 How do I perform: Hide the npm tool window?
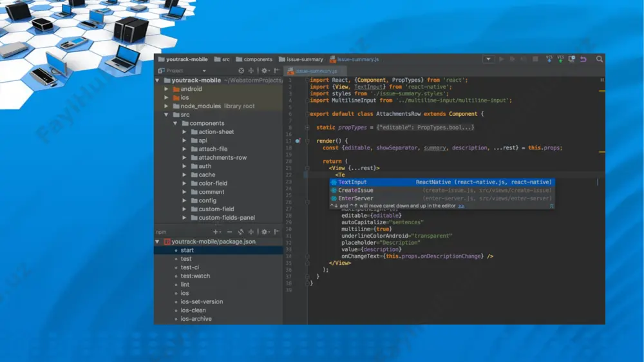click(277, 232)
